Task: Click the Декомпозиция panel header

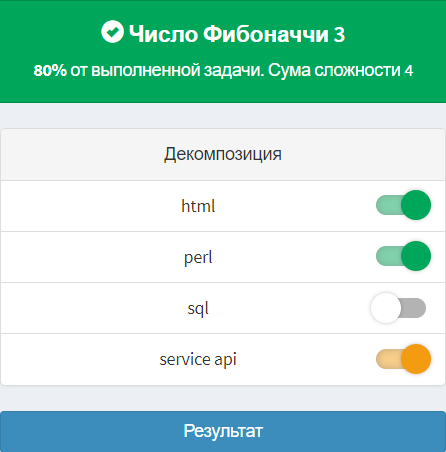Action: coord(223,154)
